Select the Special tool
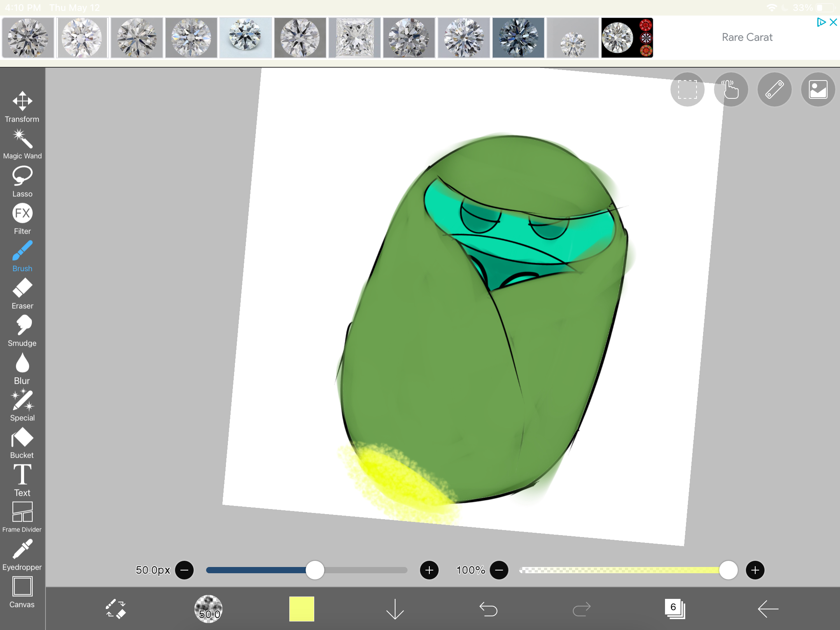Image resolution: width=840 pixels, height=630 pixels. [22, 406]
